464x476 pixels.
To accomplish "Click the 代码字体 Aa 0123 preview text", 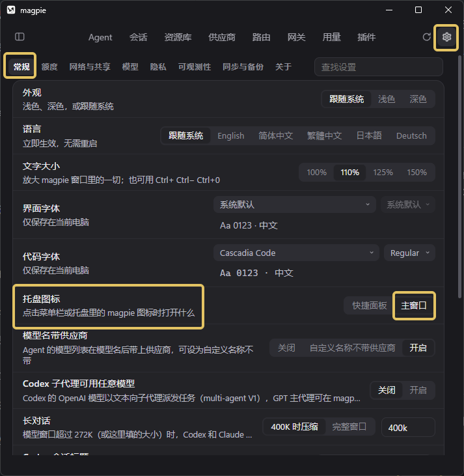I will [x=256, y=273].
